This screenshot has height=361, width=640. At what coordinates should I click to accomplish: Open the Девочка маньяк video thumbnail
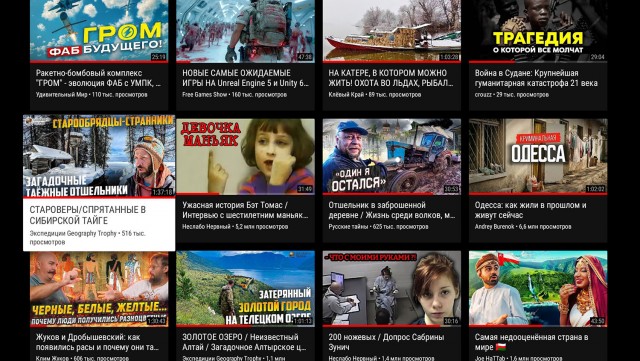[x=245, y=156]
